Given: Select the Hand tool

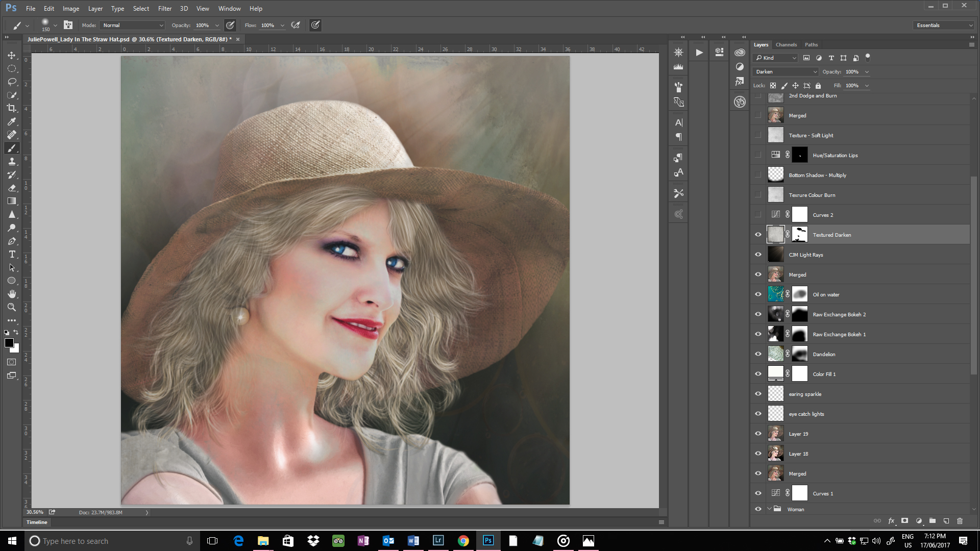Looking at the screenshot, I should point(11,294).
